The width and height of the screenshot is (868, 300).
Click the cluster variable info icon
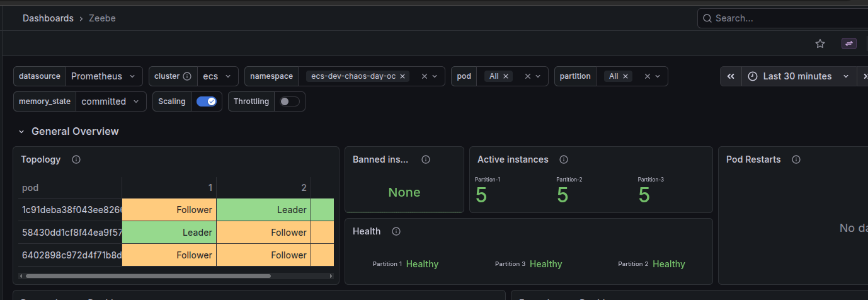coord(187,76)
